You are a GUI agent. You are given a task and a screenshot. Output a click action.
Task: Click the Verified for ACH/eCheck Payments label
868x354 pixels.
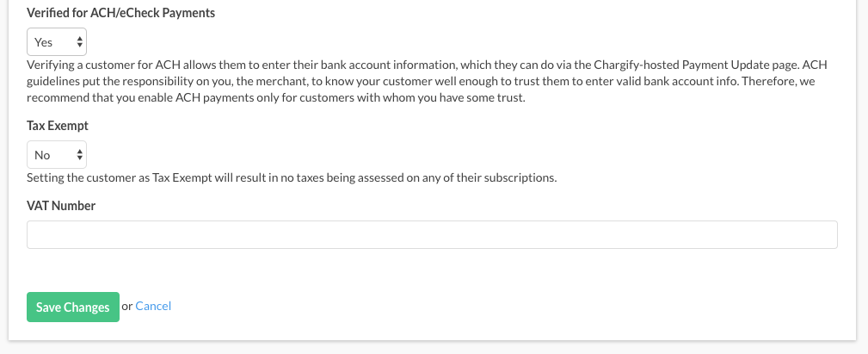click(120, 13)
